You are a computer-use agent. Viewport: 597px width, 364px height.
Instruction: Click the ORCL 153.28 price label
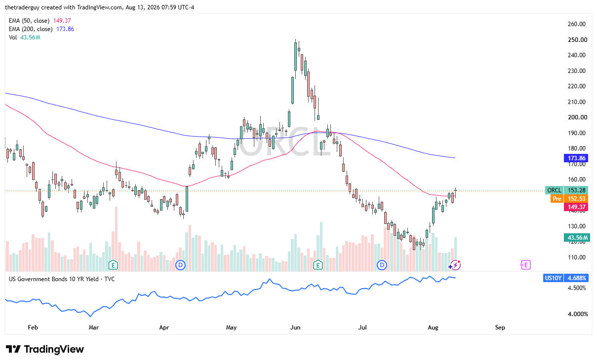[567, 190]
